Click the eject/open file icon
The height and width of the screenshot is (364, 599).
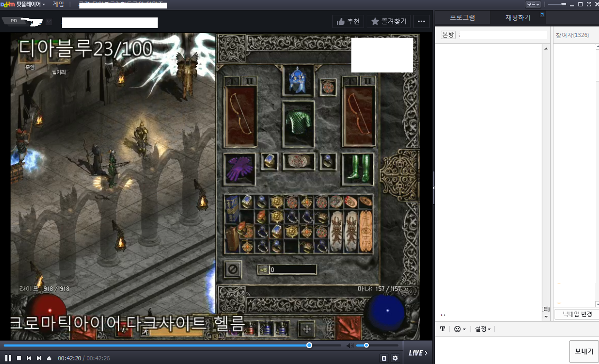(49, 358)
